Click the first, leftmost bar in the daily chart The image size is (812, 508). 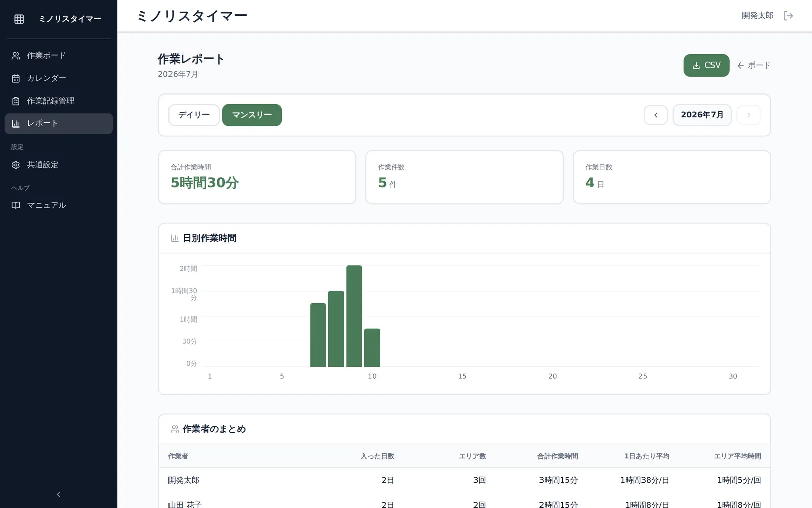click(x=318, y=335)
